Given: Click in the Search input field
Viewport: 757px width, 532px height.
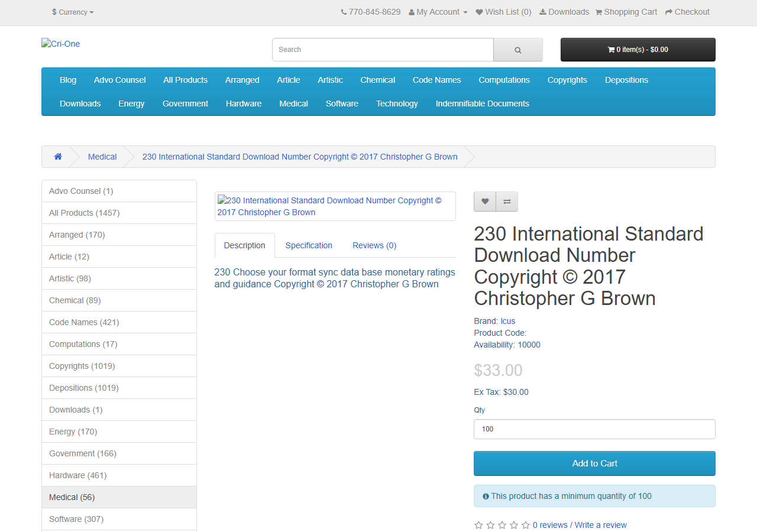Looking at the screenshot, I should tap(383, 50).
